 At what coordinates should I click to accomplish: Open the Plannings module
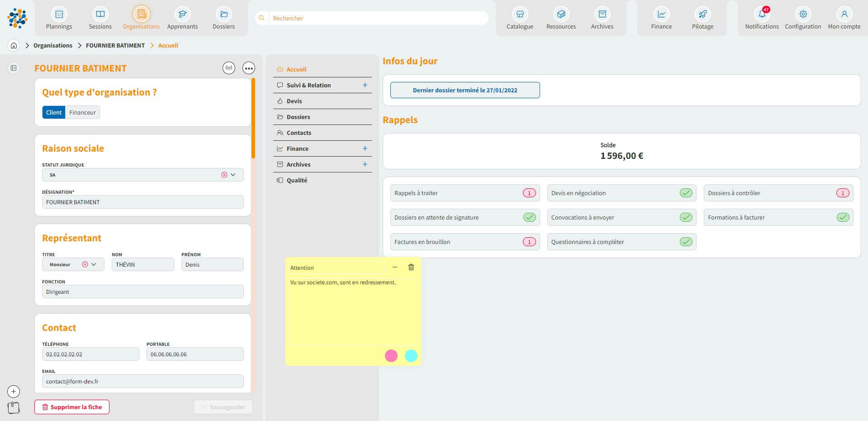click(x=58, y=17)
